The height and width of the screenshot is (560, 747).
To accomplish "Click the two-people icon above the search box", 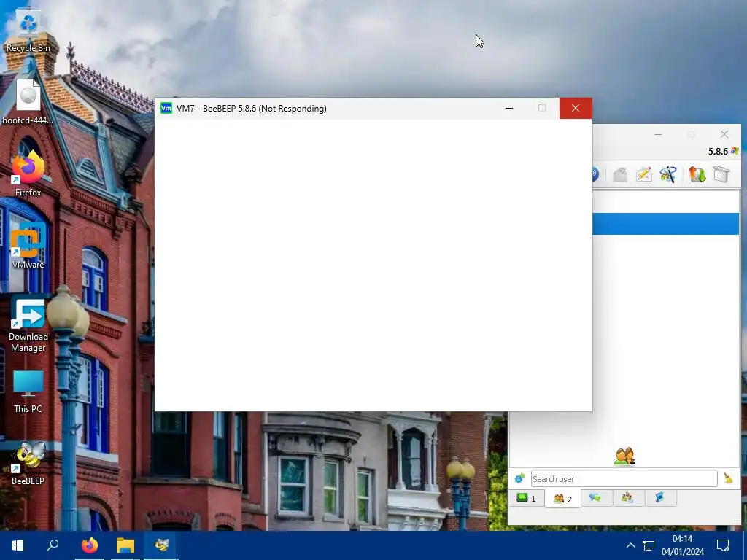I will pos(624,456).
